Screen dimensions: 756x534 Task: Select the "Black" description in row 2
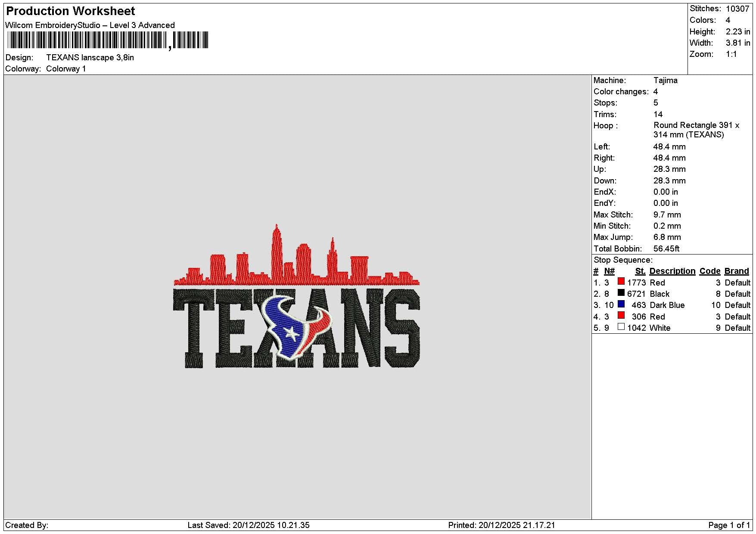coord(660,294)
